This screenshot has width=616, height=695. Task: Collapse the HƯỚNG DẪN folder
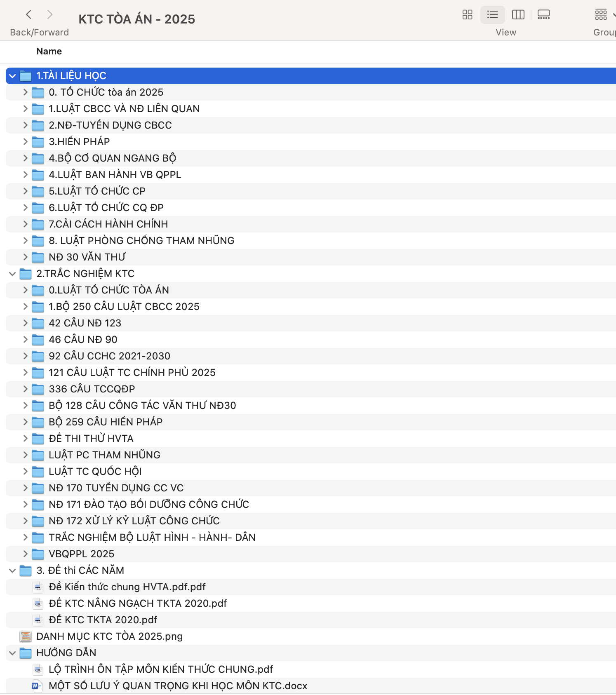[x=12, y=653]
